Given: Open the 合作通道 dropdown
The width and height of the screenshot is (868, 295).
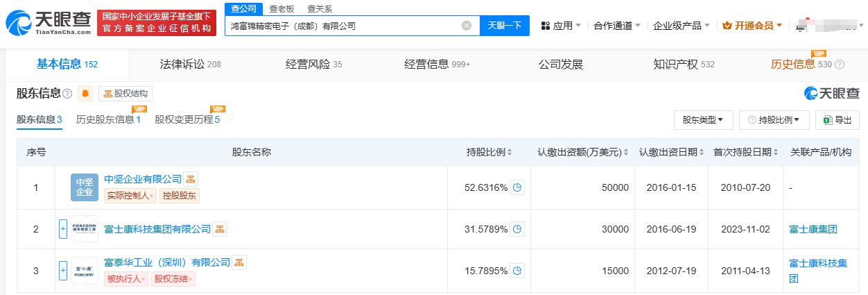Looking at the screenshot, I should tap(617, 26).
